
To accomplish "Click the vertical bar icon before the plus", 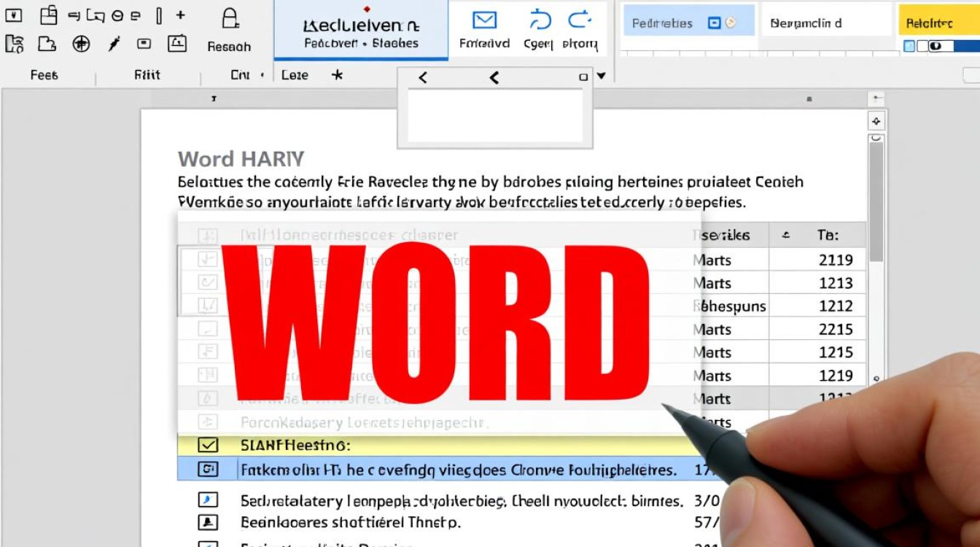I will 159,15.
